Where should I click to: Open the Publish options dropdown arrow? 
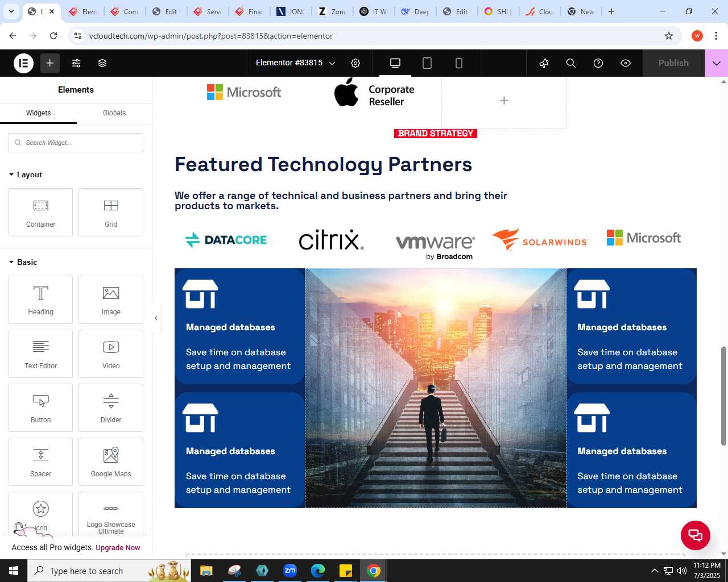[717, 63]
